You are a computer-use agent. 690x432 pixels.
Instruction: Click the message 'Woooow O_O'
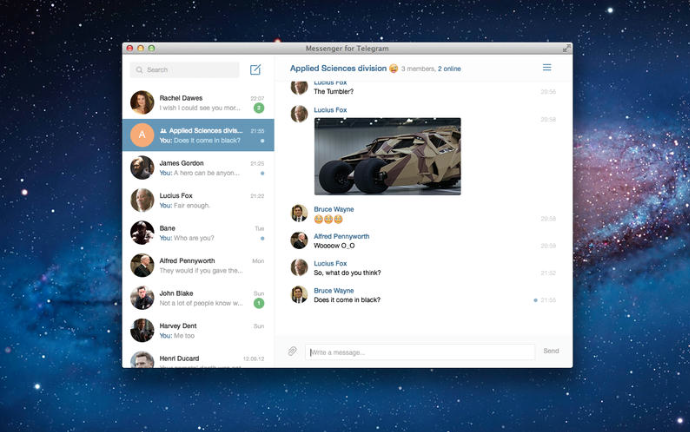[x=334, y=245]
